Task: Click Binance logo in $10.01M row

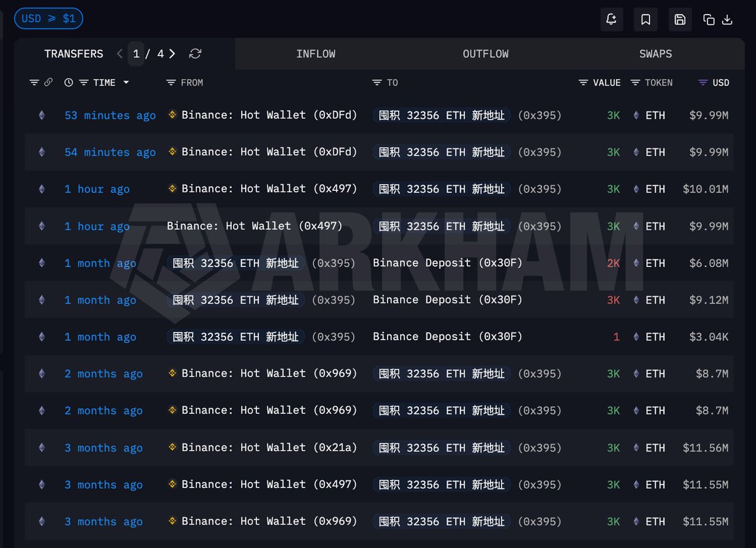Action: pos(172,188)
